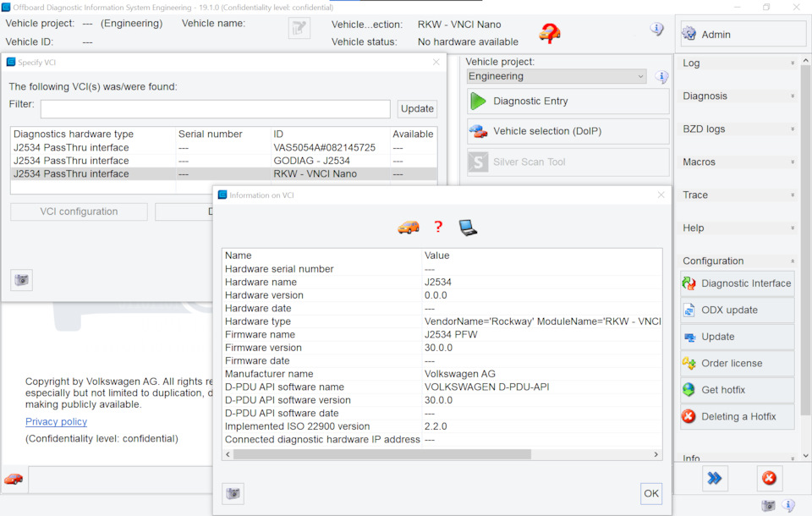Click the VCI configuration button
This screenshot has width=812, height=516.
(x=79, y=211)
